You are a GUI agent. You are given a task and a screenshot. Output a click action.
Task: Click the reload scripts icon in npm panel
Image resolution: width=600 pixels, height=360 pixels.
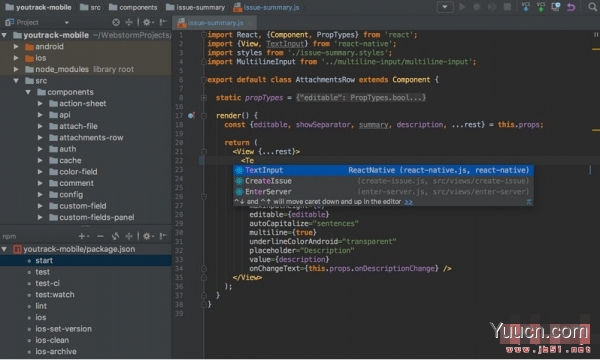pyautogui.click(x=115, y=236)
